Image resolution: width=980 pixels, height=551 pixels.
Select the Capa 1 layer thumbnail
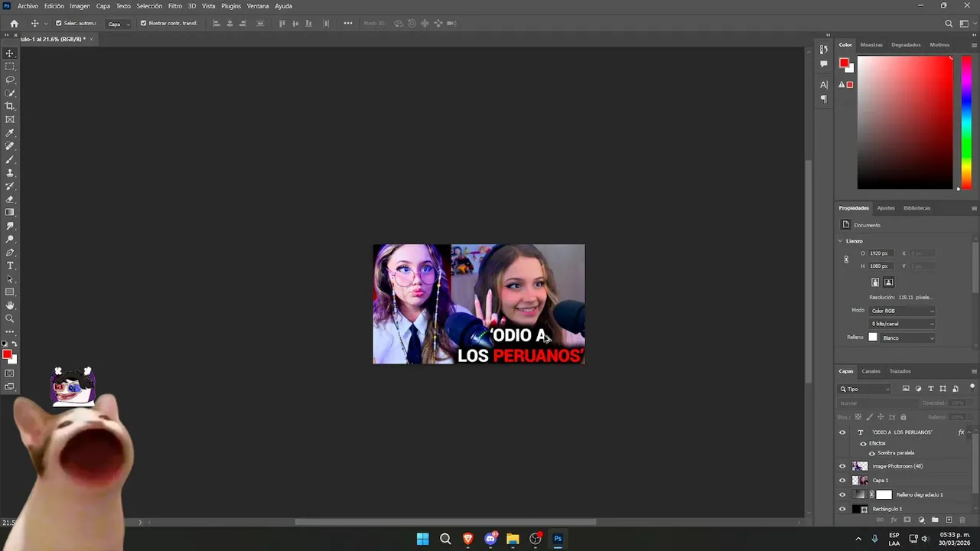click(x=860, y=481)
